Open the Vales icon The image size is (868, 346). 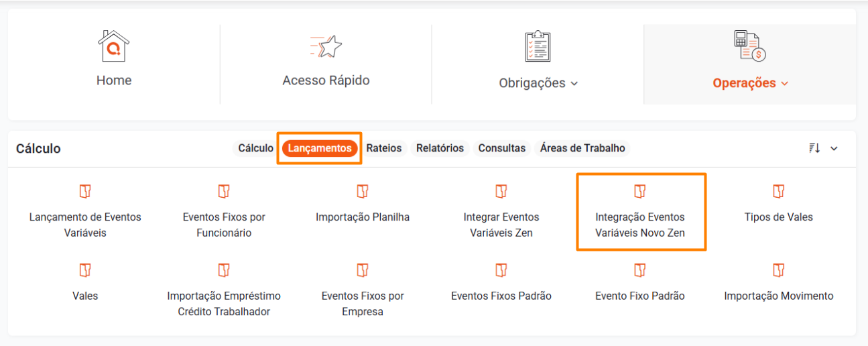coord(85,270)
